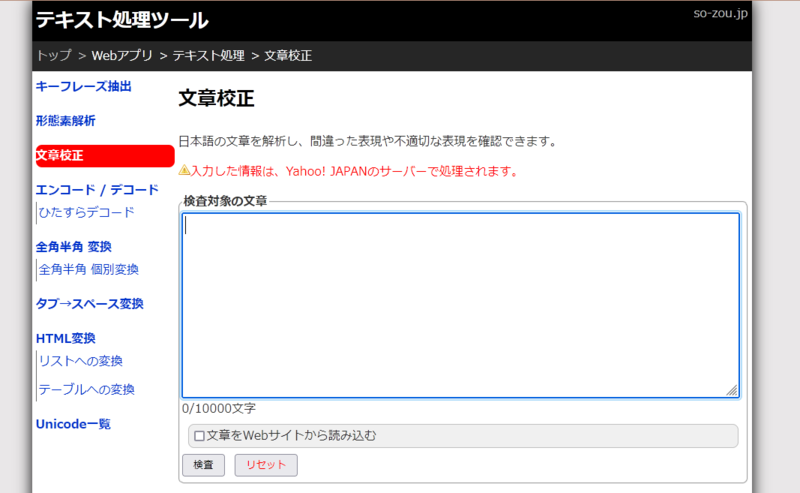Open the テーブルへの変換 sub-link
Viewport: 800px width, 493px height.
(x=87, y=389)
